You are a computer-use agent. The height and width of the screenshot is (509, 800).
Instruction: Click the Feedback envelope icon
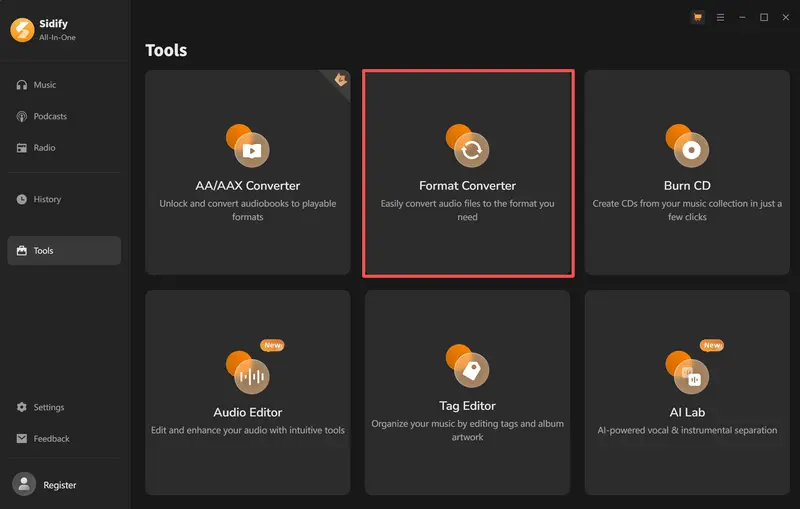21,439
